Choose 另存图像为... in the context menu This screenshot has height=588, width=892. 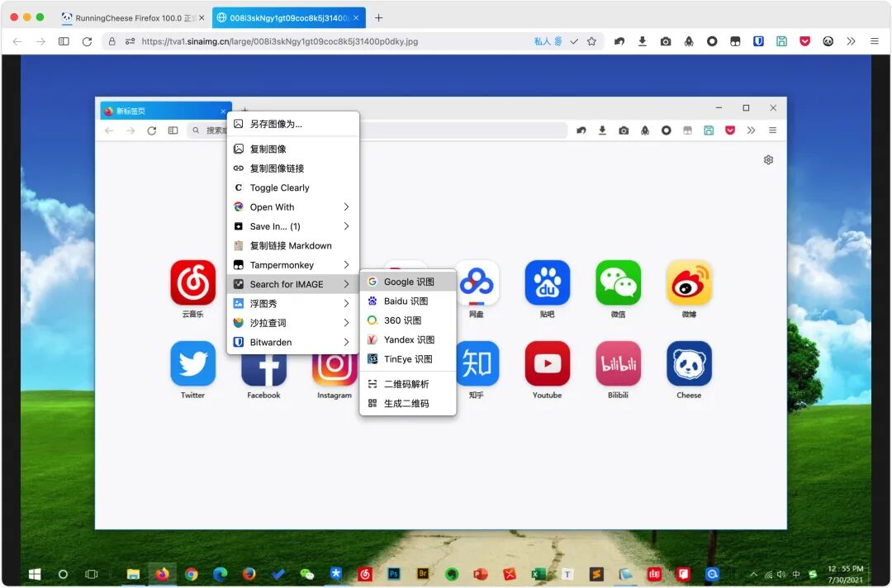pos(293,124)
